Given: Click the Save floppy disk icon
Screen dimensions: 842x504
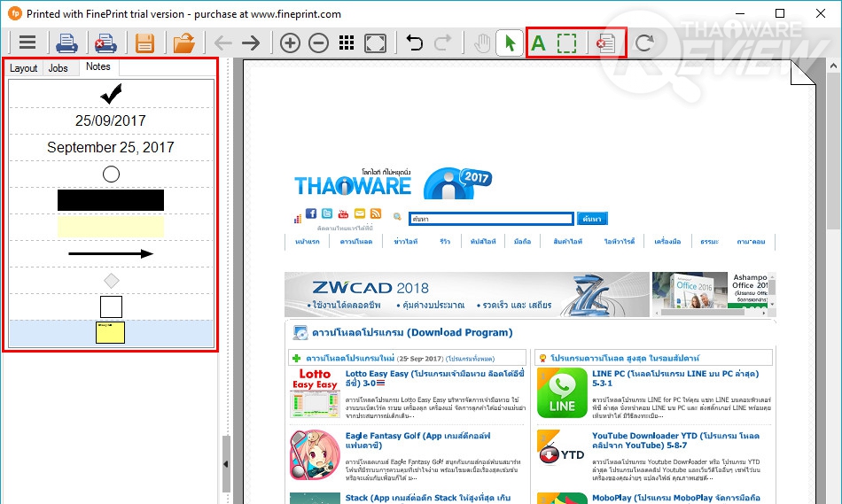Looking at the screenshot, I should click(144, 43).
